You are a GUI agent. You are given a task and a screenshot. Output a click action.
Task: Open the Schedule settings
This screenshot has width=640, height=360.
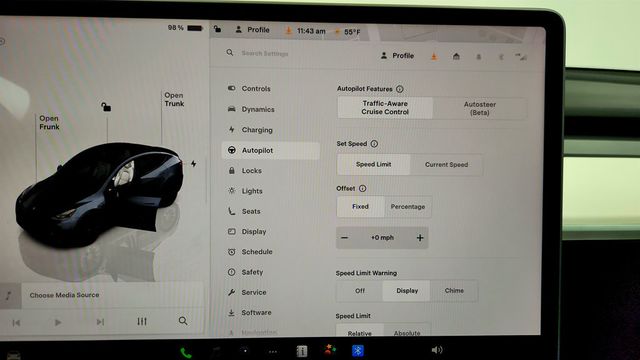pyautogui.click(x=250, y=252)
